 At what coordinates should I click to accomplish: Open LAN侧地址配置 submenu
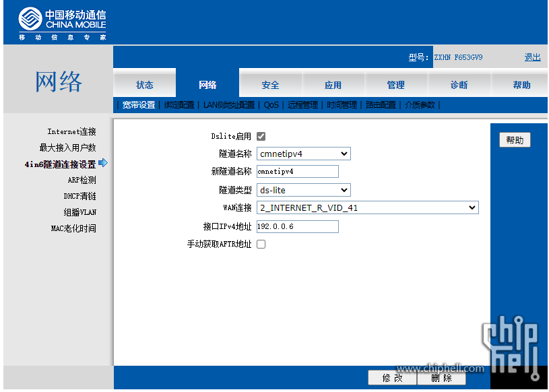click(x=229, y=104)
